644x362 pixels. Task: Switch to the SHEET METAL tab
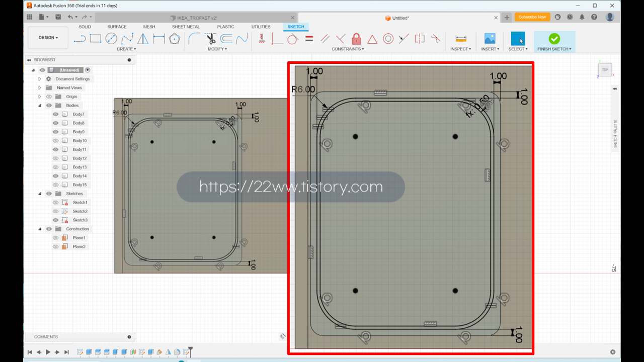click(186, 27)
